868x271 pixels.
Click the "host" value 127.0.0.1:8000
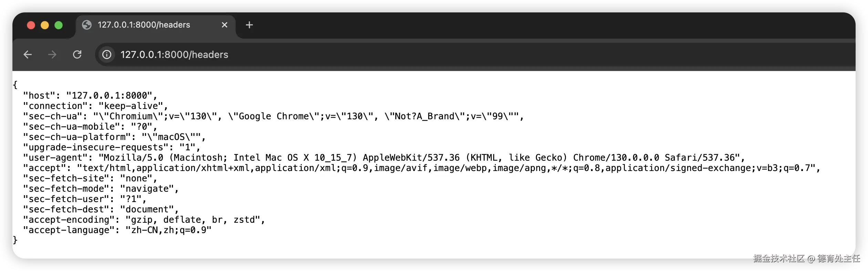(109, 96)
